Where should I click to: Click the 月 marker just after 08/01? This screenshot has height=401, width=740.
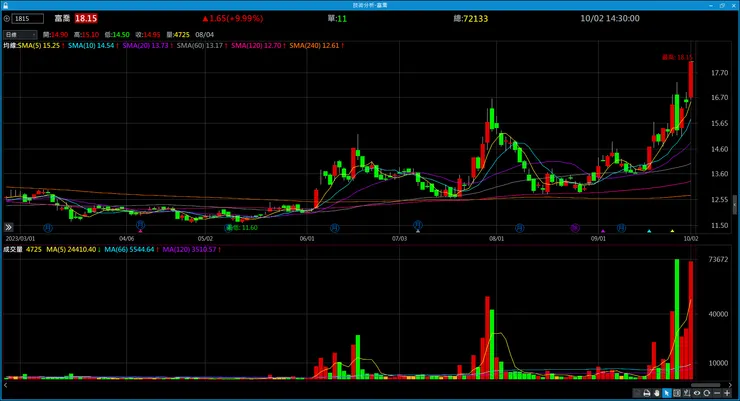coord(520,228)
